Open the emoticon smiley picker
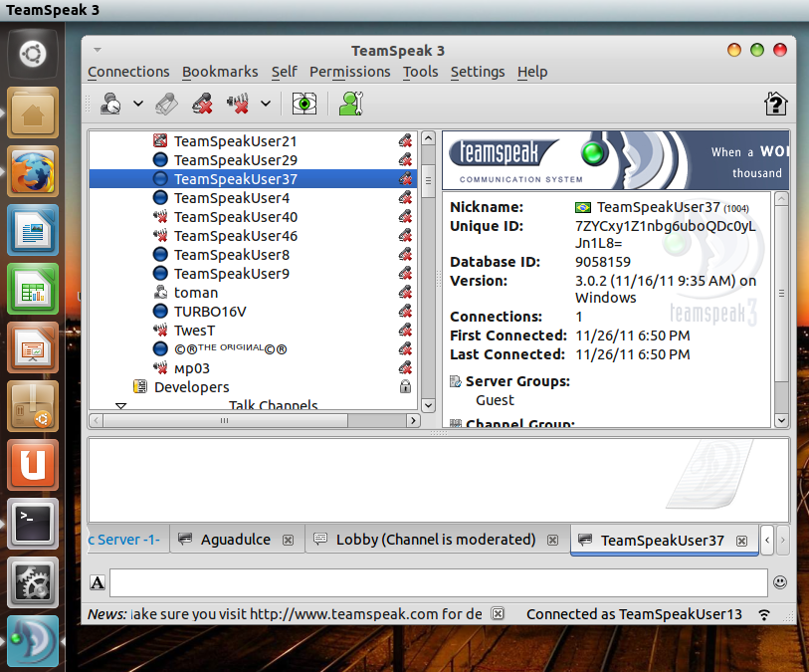The image size is (809, 672). click(780, 582)
